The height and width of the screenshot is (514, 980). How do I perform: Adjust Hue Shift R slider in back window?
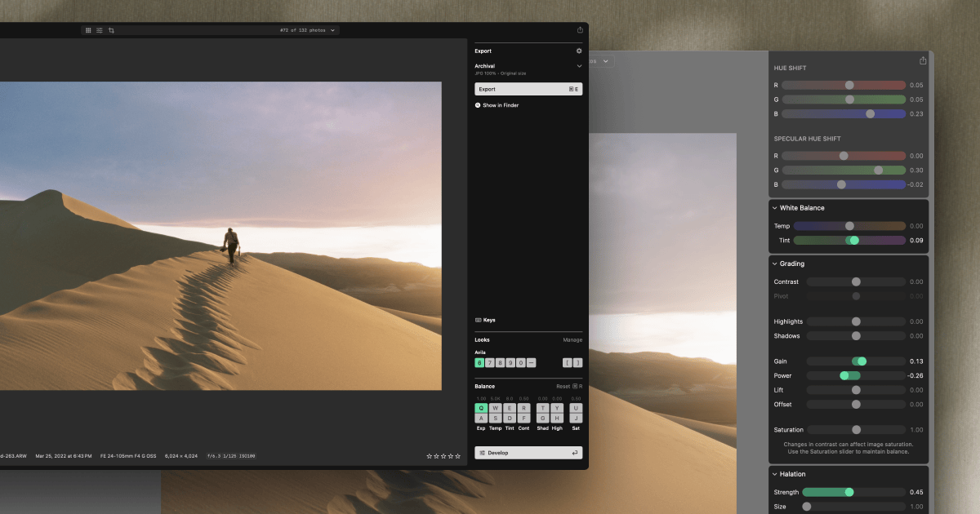[844, 85]
